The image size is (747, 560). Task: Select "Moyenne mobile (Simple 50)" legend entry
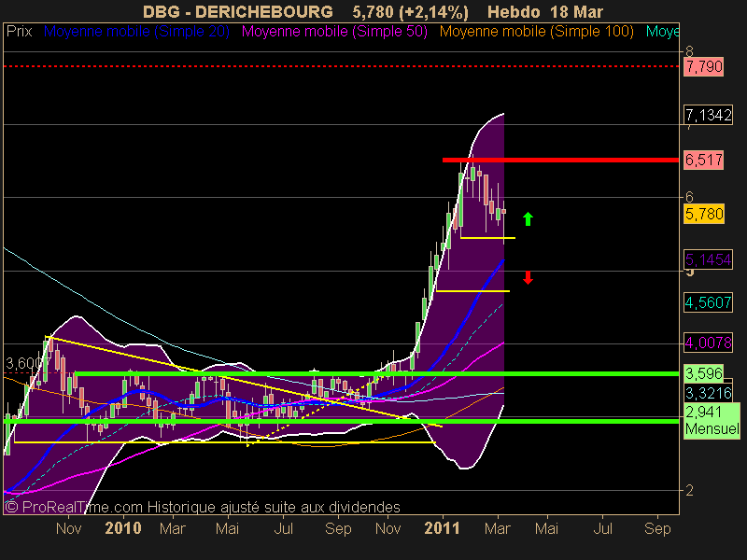tap(334, 32)
